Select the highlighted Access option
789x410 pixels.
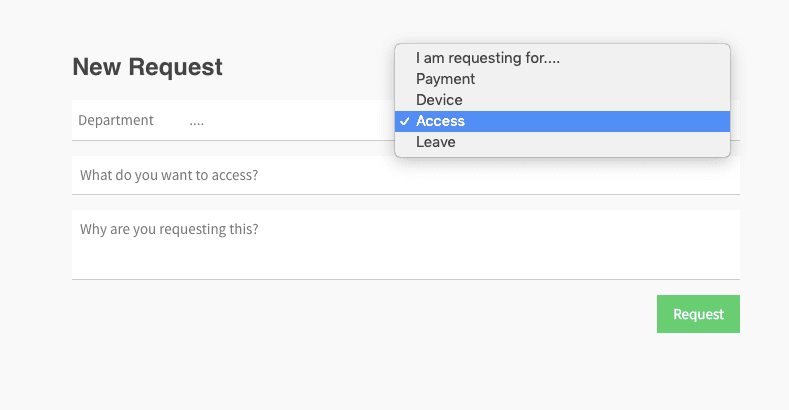tap(441, 121)
